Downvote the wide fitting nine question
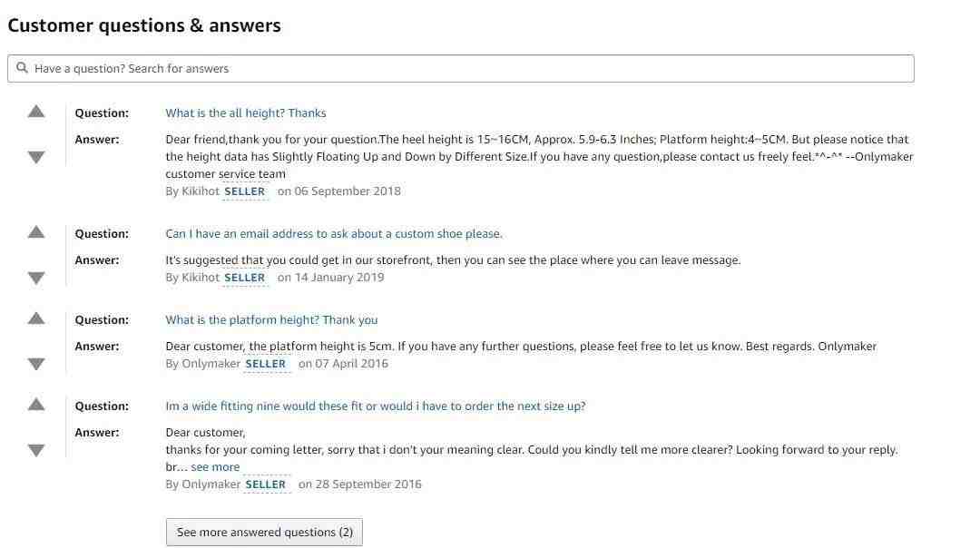 click(x=36, y=450)
